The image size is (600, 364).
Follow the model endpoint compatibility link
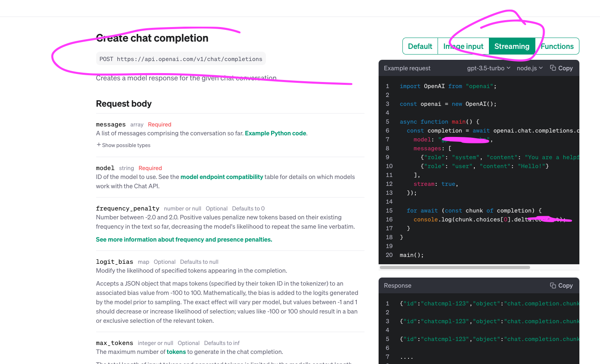tap(222, 177)
